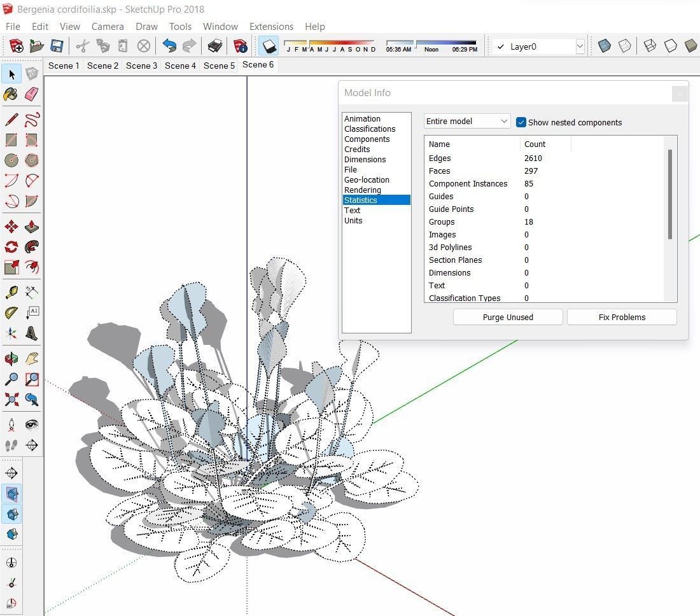The image size is (700, 616).
Task: Click the Cut scissors icon
Action: click(x=83, y=46)
